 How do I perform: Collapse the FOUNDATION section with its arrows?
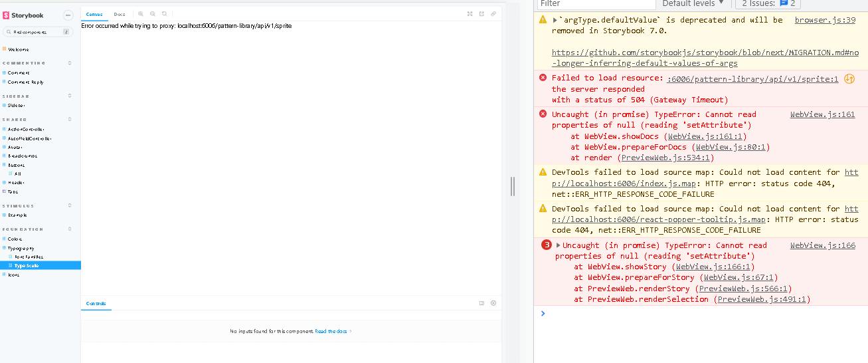[70, 229]
